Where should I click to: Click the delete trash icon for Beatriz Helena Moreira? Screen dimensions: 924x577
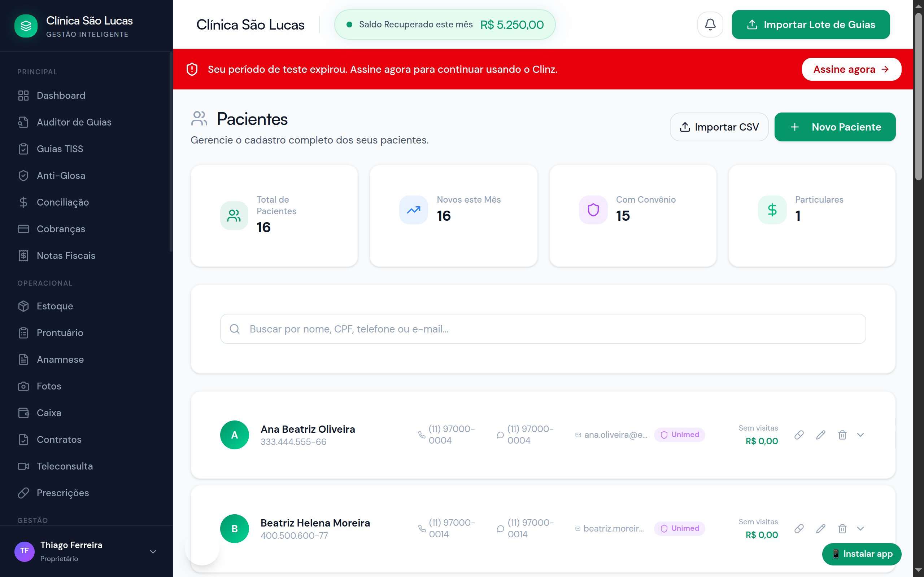pyautogui.click(x=842, y=529)
